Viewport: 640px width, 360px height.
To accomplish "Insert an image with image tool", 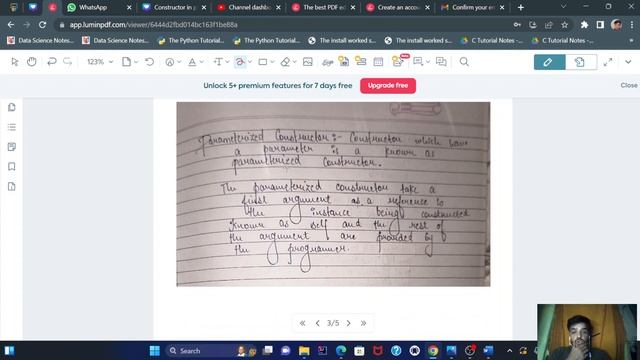I will pos(308,62).
